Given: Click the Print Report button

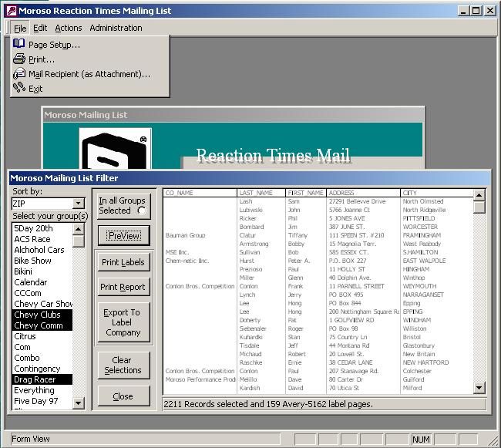Looking at the screenshot, I should click(x=123, y=287).
